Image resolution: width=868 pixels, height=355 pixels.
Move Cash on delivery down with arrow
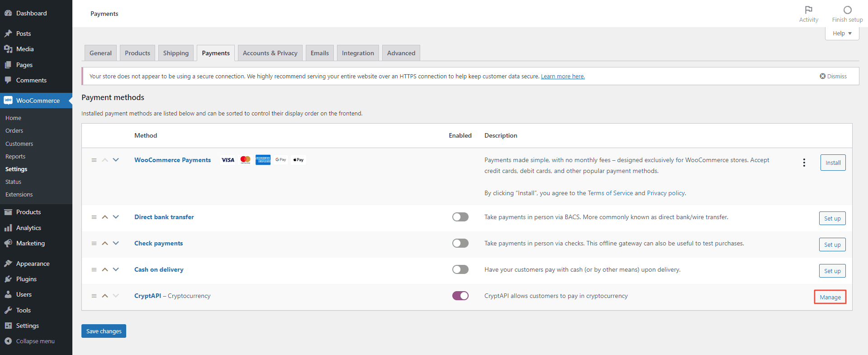pos(116,269)
